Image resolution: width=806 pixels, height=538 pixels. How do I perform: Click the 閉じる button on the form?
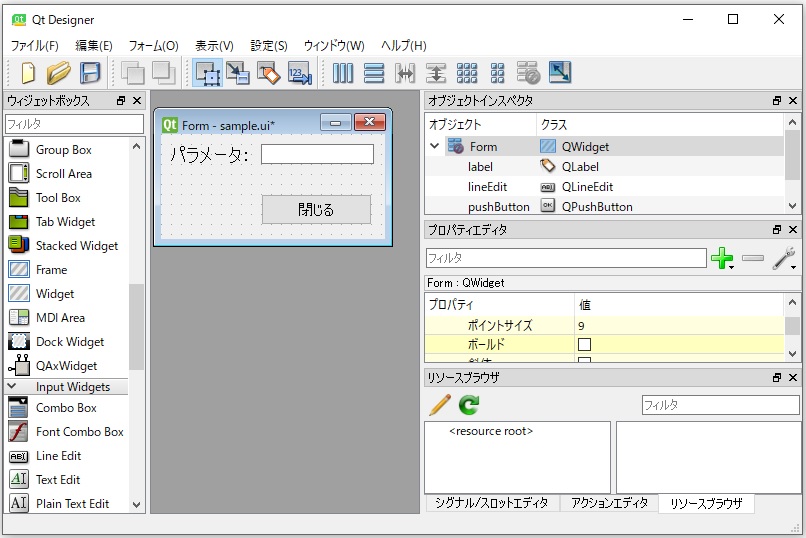click(x=316, y=210)
